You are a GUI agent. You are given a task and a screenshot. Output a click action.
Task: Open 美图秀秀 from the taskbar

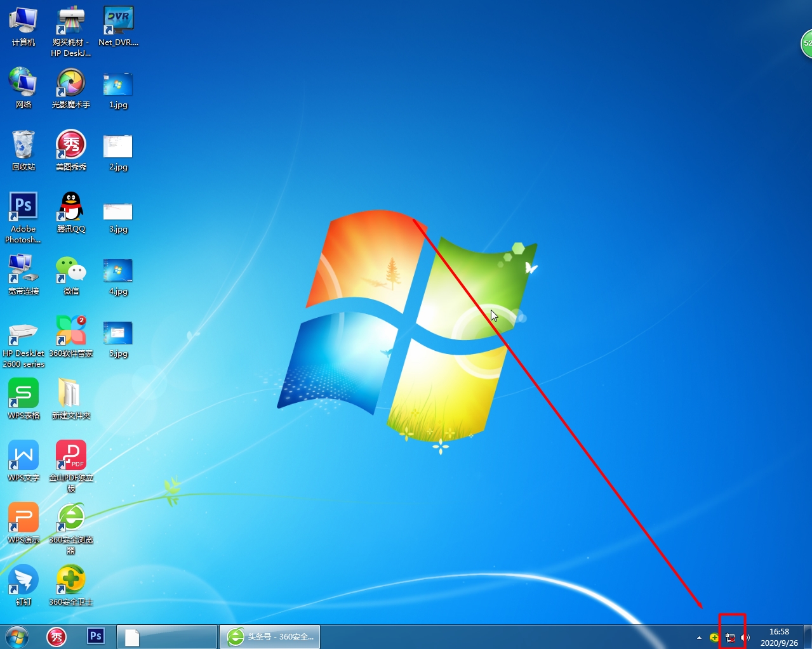click(x=57, y=636)
